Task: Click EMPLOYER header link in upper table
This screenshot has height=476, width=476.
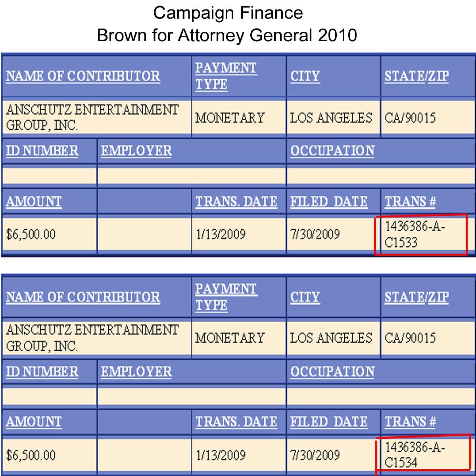Action: (x=136, y=151)
